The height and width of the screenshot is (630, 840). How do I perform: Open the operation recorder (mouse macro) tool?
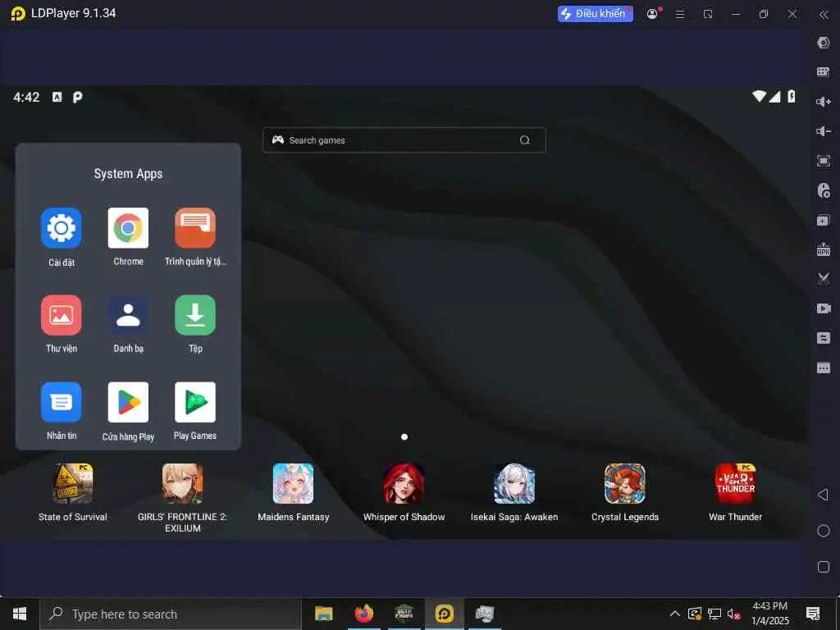coord(824,190)
